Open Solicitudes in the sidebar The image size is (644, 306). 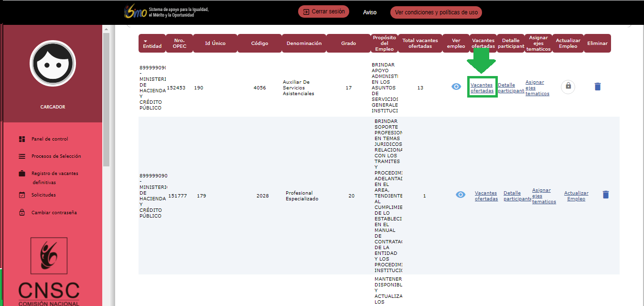coord(43,195)
